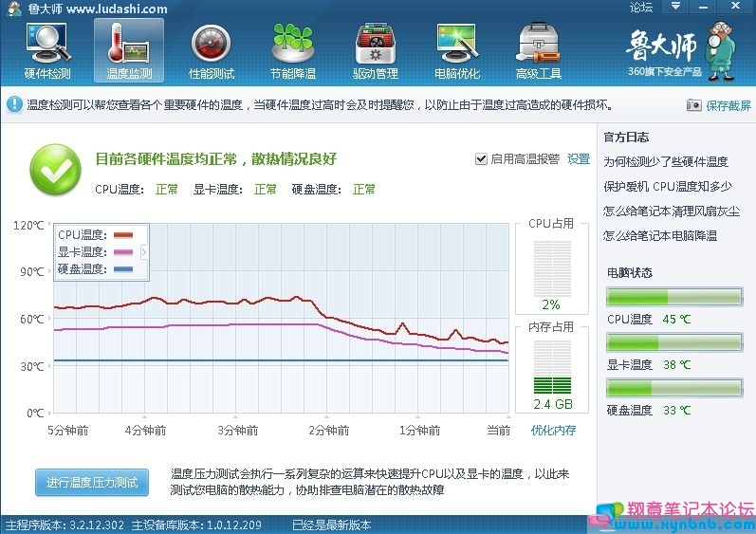Image resolution: width=756 pixels, height=534 pixels.
Task: Click the 主设备库版本: 1.0.12.209 text
Action: coord(196,525)
